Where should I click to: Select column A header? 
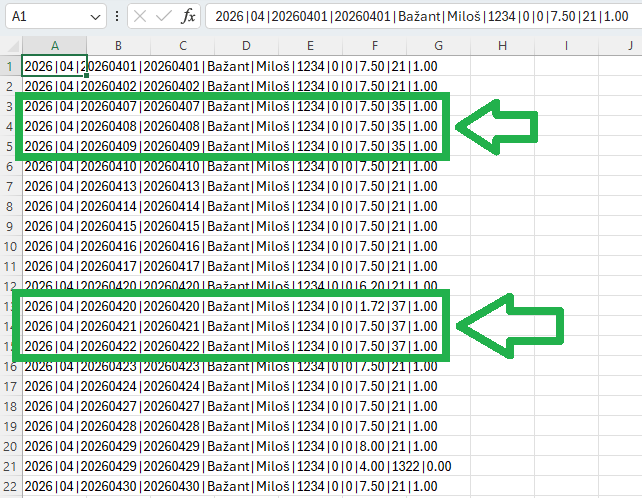54,45
